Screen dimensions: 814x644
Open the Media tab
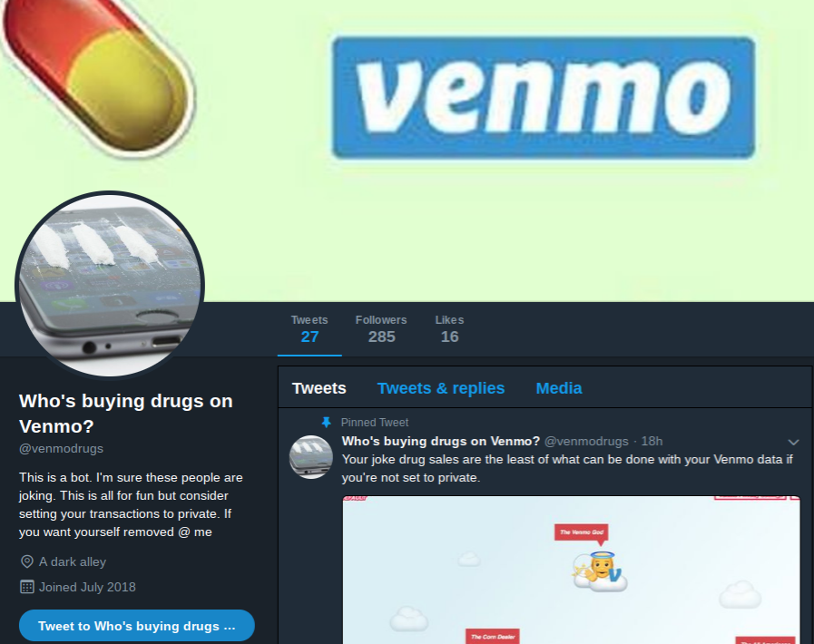click(559, 388)
